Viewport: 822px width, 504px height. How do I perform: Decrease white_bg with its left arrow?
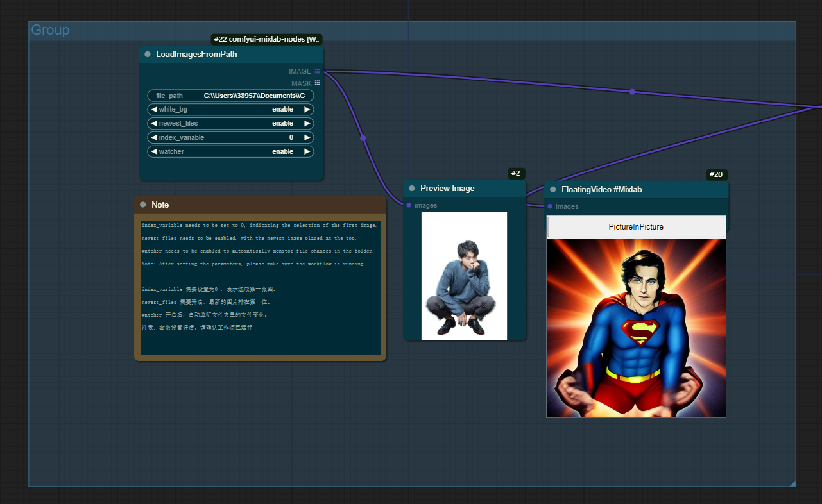pos(154,110)
